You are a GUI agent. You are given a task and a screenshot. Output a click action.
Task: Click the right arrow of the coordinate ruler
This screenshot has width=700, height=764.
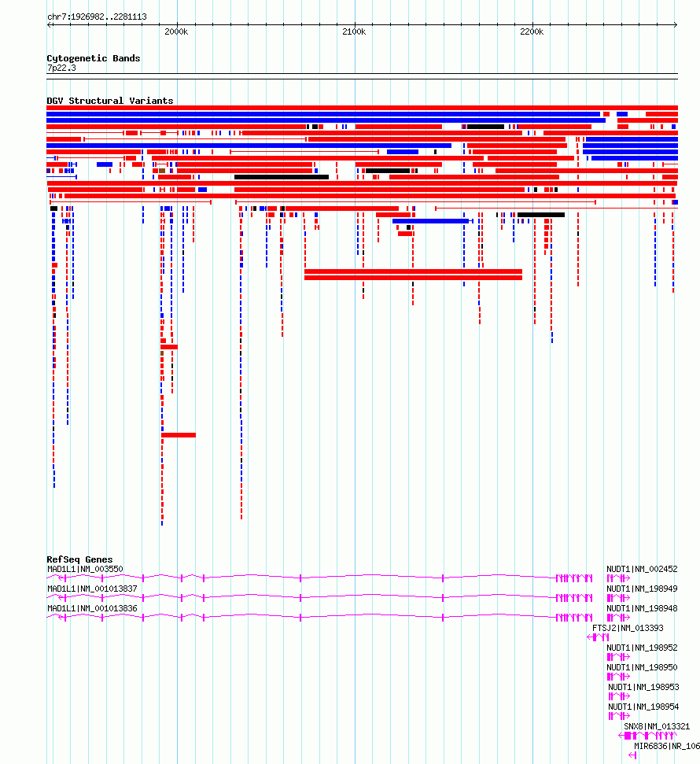(x=676, y=24)
